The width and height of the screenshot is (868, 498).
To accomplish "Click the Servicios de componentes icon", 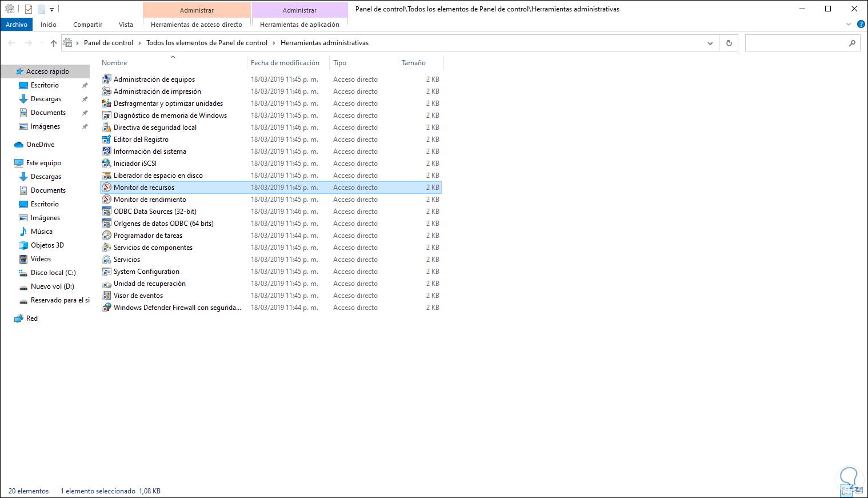I will tap(107, 248).
